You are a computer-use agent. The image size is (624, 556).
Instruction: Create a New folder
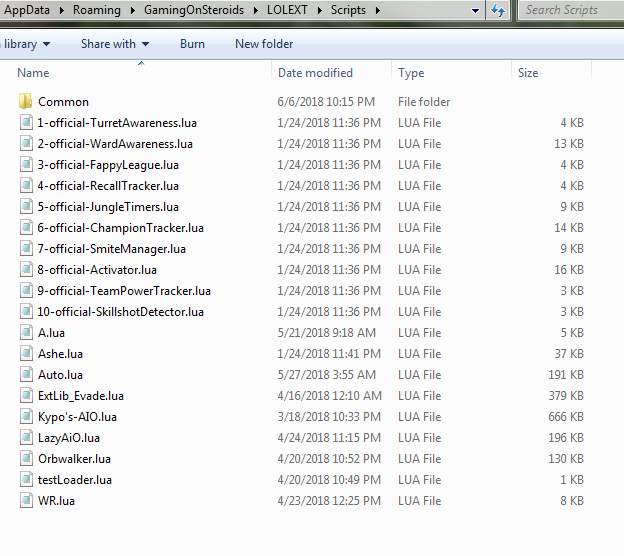pos(264,44)
